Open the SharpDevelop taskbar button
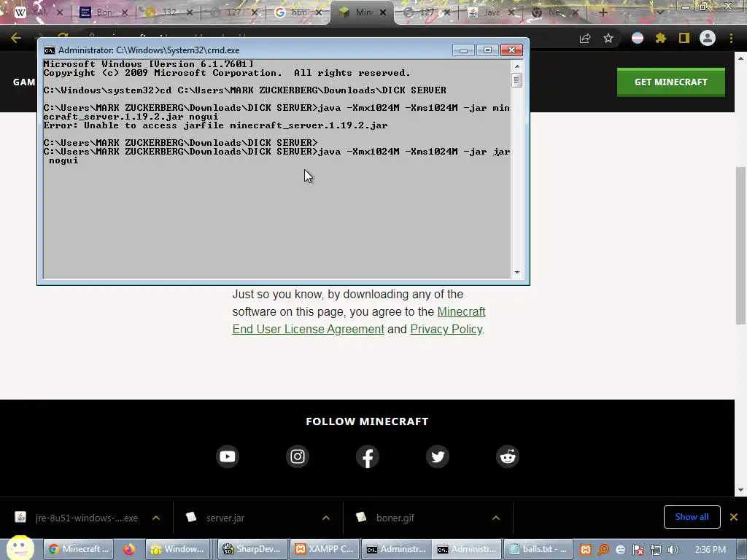 252,549
